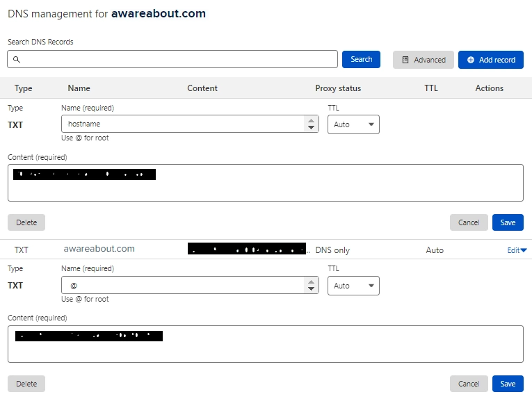The height and width of the screenshot is (399, 532).
Task: Click the Add record button
Action: tap(490, 60)
